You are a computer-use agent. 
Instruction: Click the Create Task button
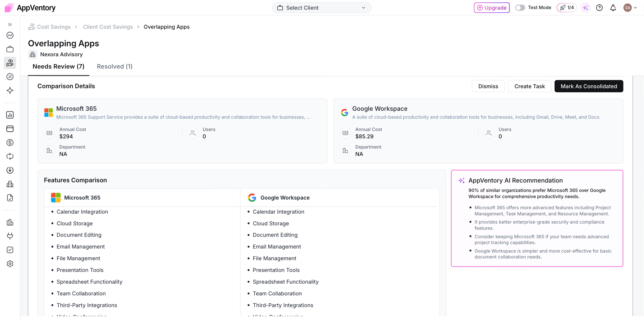(x=530, y=86)
